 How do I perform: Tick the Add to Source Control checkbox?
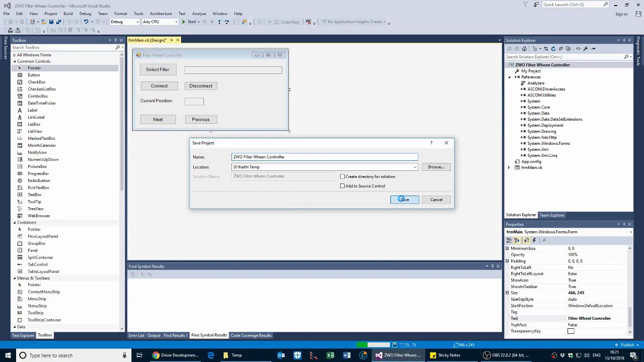tap(343, 186)
